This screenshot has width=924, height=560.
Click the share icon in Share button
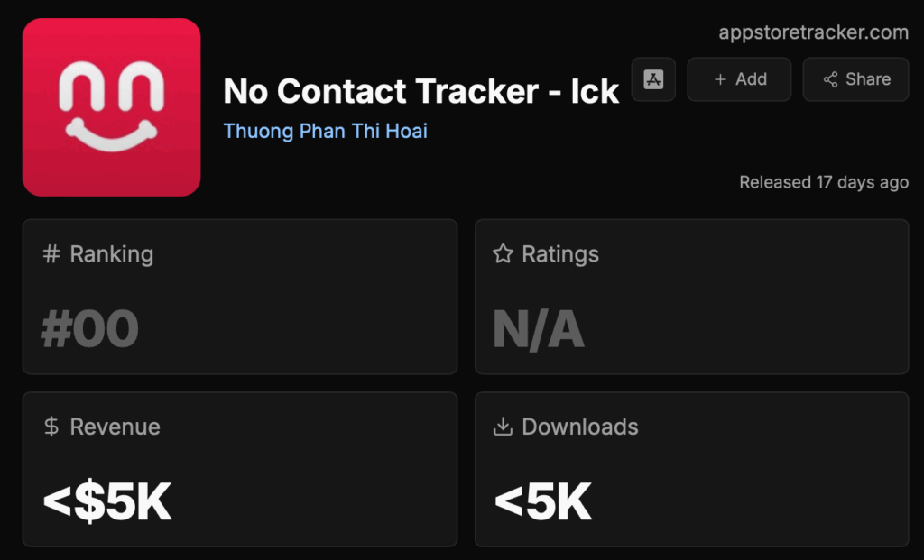click(830, 79)
